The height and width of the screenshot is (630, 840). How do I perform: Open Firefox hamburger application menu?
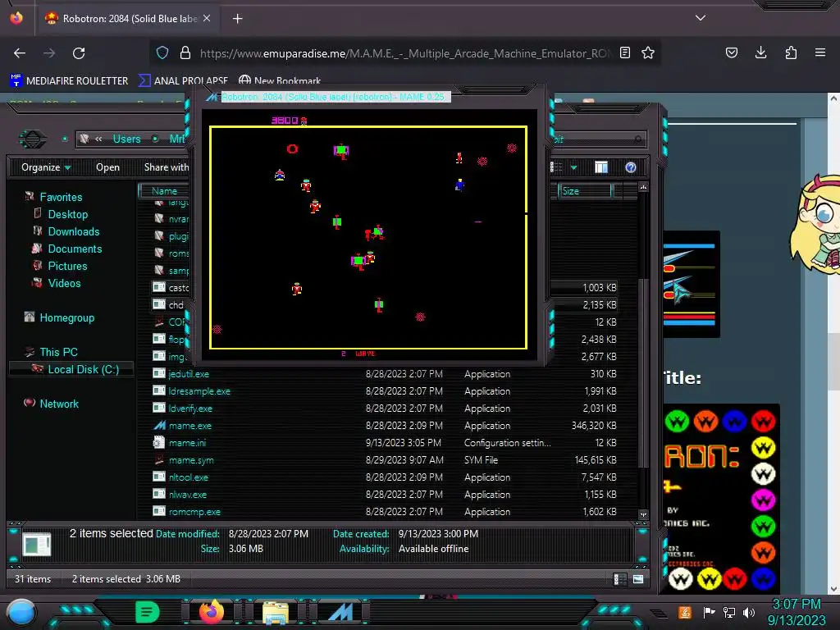820,52
